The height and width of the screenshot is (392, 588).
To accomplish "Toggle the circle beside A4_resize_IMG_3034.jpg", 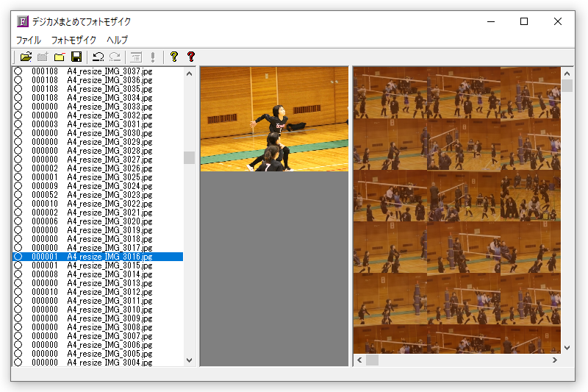I will point(18,98).
